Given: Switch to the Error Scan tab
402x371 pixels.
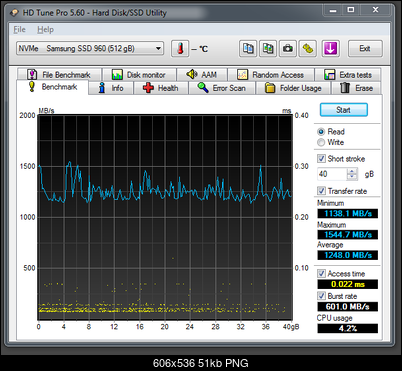Looking at the screenshot, I should click(x=222, y=88).
